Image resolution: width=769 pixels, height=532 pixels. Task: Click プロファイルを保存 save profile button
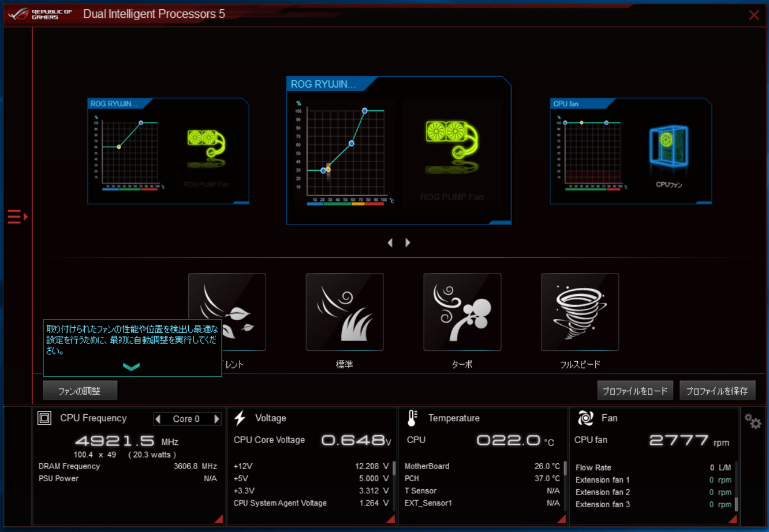point(717,391)
